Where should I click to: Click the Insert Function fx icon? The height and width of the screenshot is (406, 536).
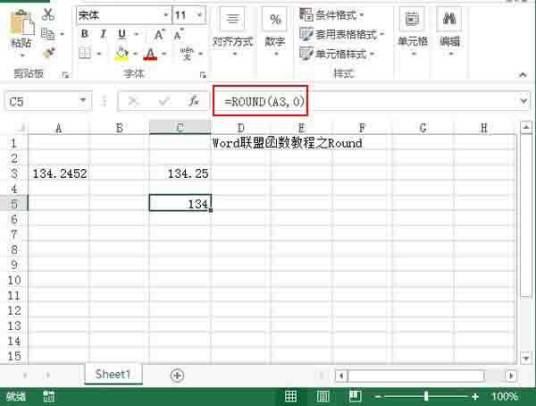coord(194,101)
